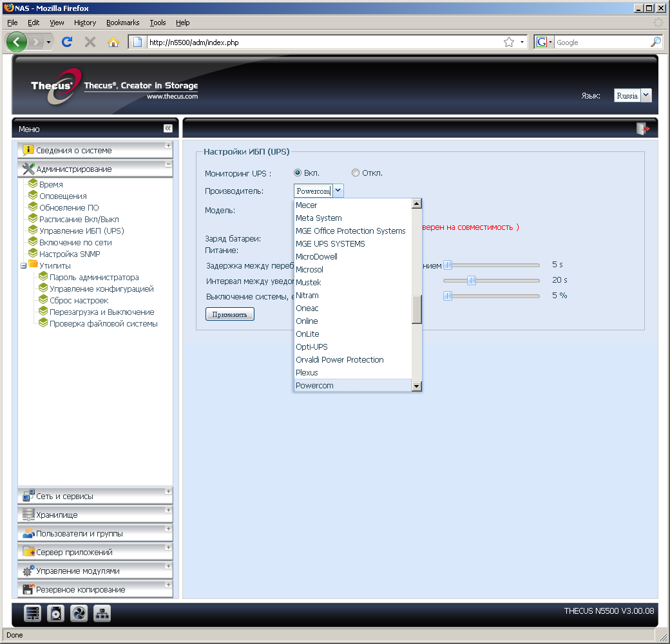Screen dimensions: 670x644
Task: Click the Firefox back arrow button
Action: pyautogui.click(x=17, y=42)
